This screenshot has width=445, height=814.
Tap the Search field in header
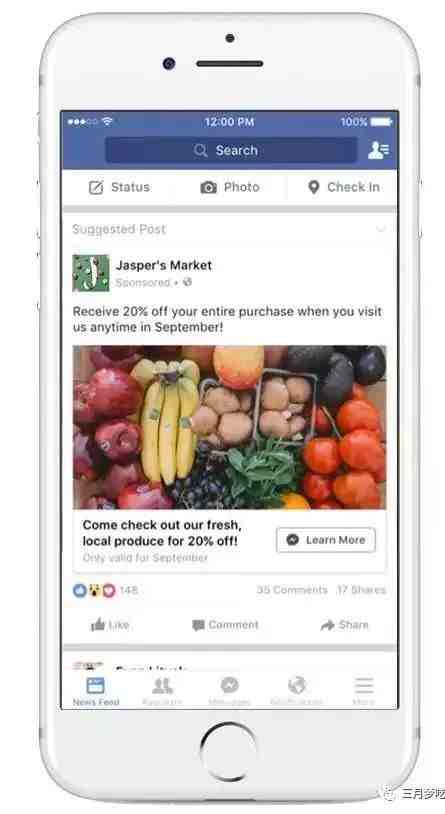click(x=231, y=151)
